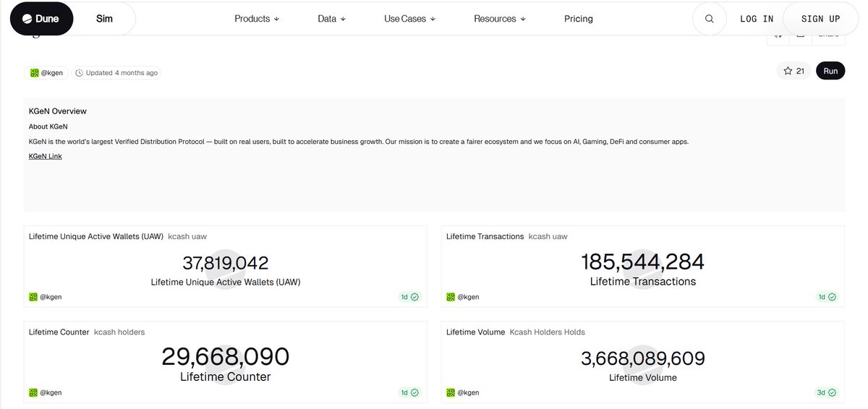Open the Dune home logo
This screenshot has height=409, width=868.
pos(41,19)
